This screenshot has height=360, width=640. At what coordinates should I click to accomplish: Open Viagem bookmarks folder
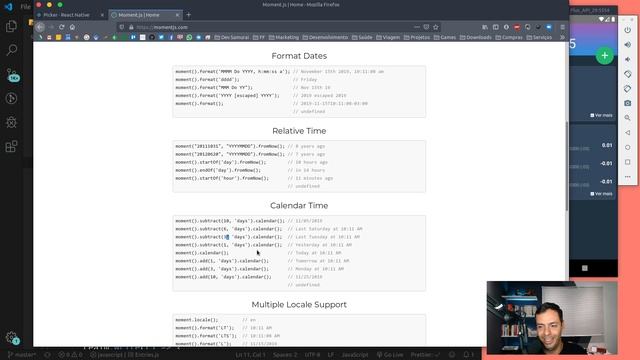(x=388, y=37)
